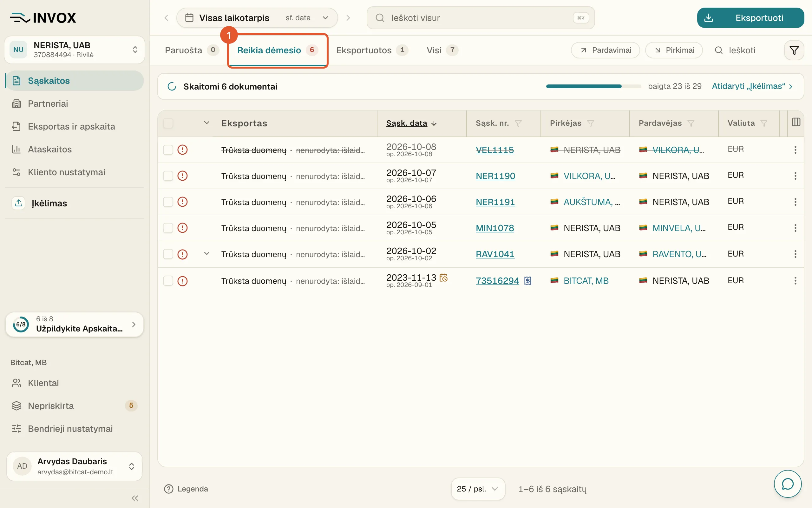Check the VEL1115 row checkbox
This screenshot has height=508, width=812.
(x=168, y=150)
